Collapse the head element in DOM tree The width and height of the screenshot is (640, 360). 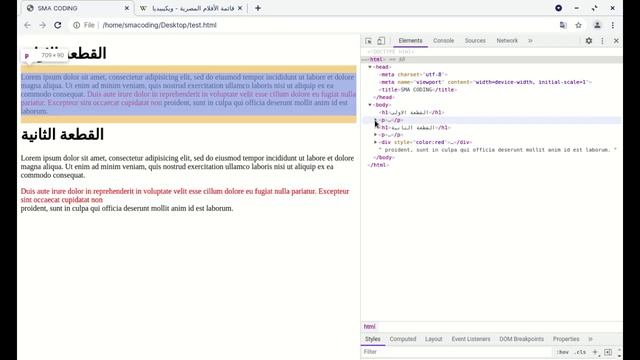pos(370,67)
